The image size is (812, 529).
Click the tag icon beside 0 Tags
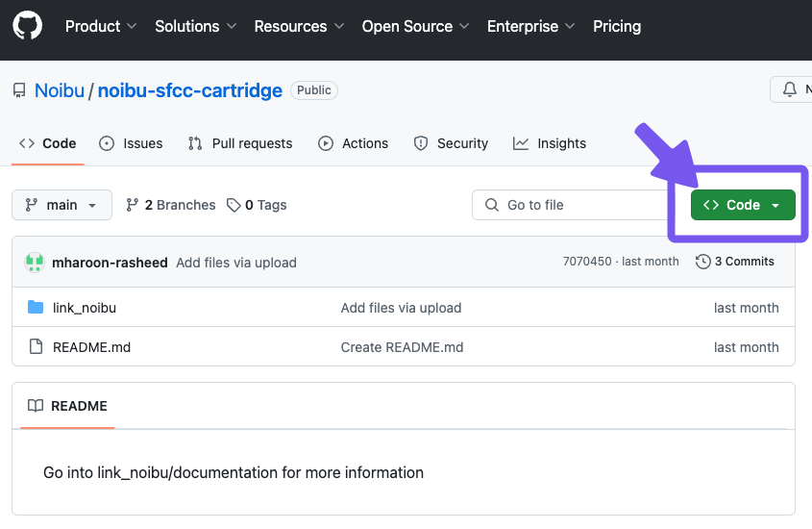(x=234, y=205)
